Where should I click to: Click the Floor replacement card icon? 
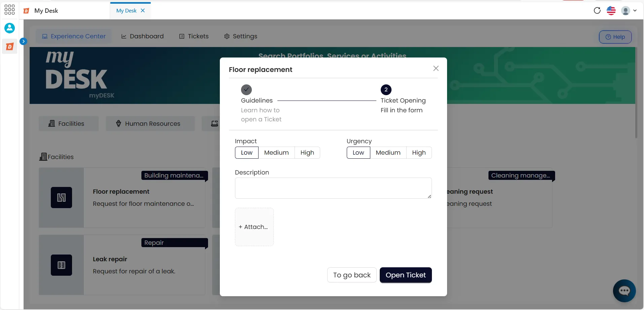61,197
